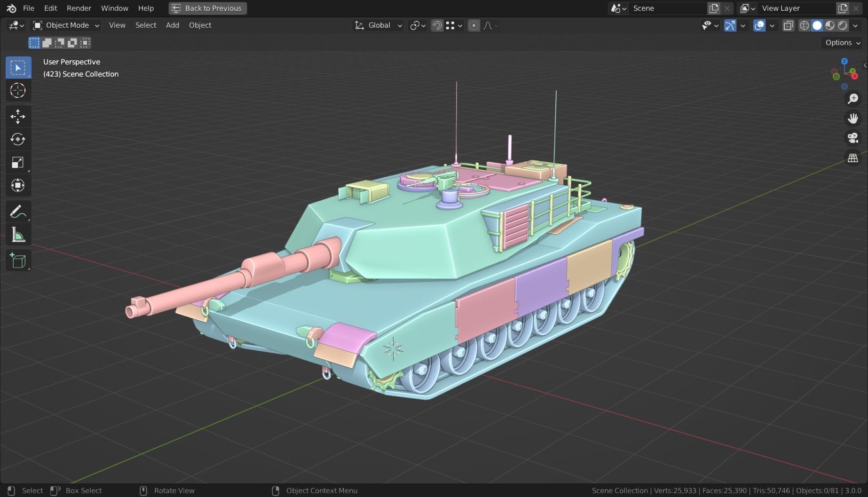Switch to Rendered viewport shading
This screenshot has height=497, width=868.
click(843, 25)
